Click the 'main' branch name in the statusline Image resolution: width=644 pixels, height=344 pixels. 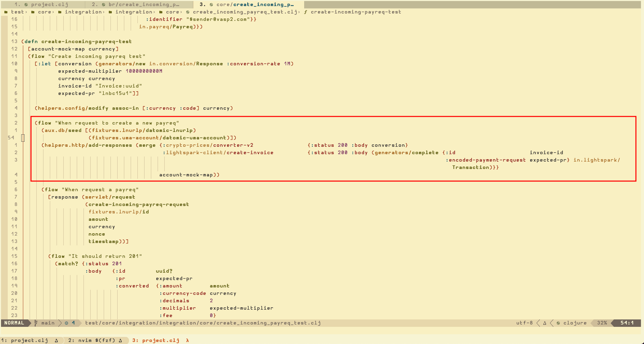[48, 323]
